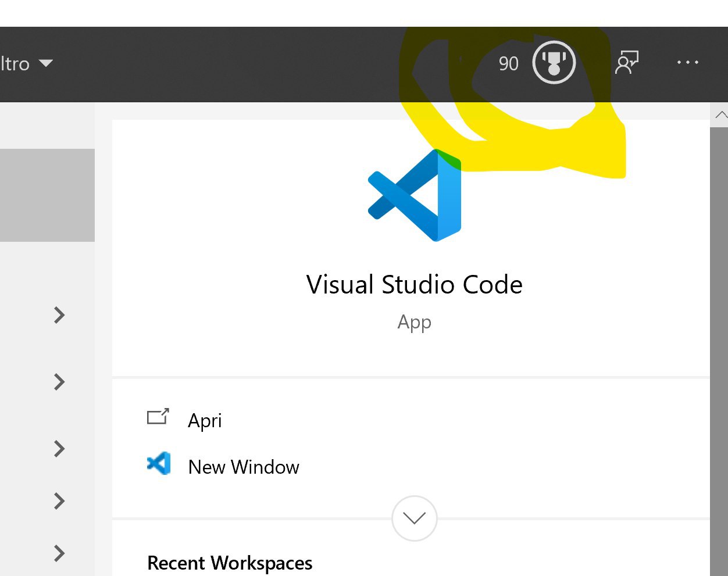Click the Visual Studio Code title text
Viewport: 728px width, 576px height.
tap(415, 285)
